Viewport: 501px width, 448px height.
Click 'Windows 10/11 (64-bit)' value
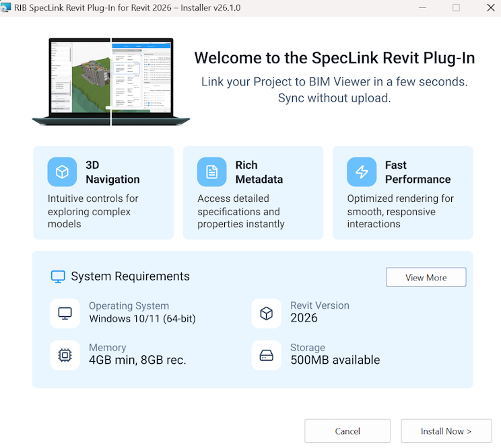[142, 319]
